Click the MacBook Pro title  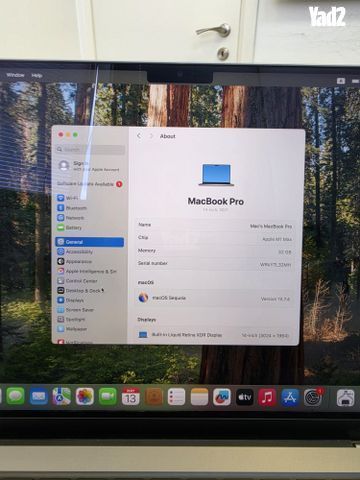tap(216, 201)
